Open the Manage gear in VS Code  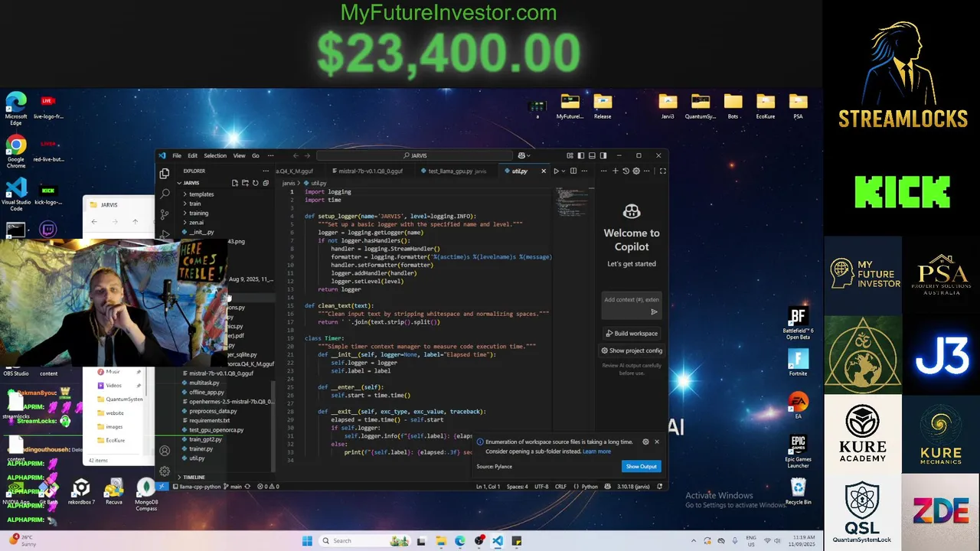click(165, 471)
